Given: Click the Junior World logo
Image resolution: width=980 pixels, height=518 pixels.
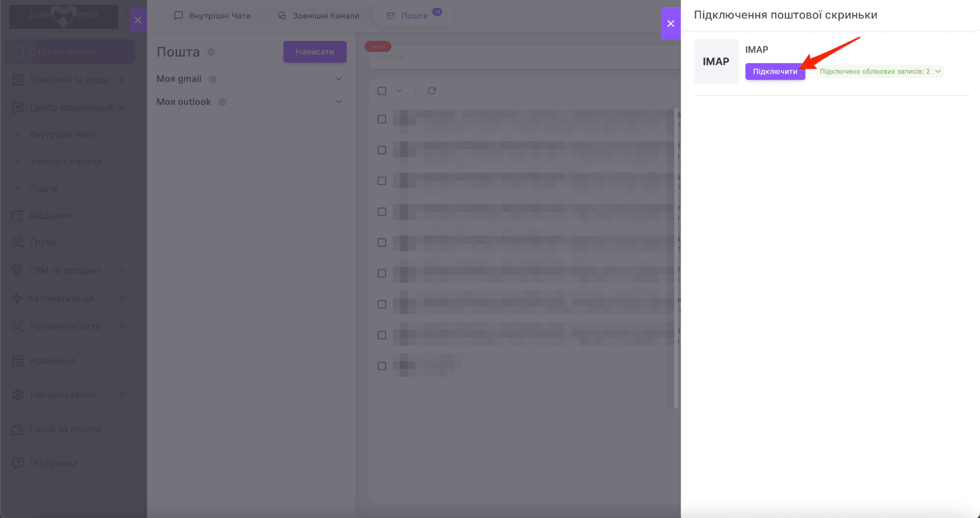Looking at the screenshot, I should pyautogui.click(x=64, y=17).
